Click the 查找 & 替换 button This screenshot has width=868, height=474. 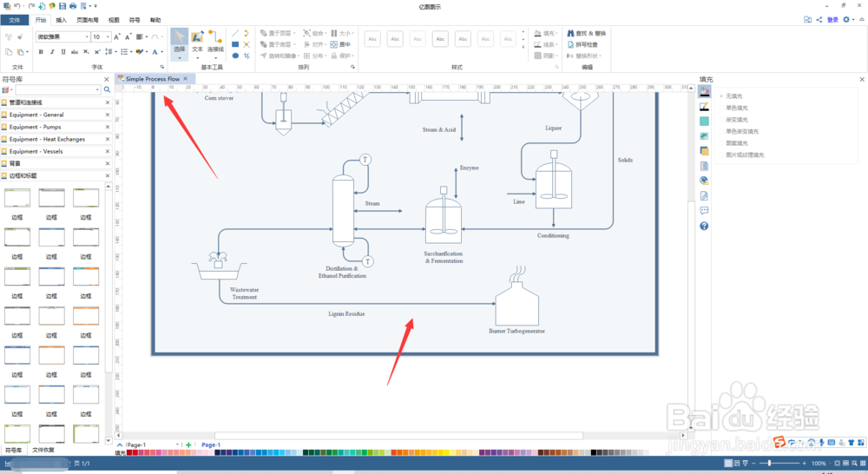(586, 33)
